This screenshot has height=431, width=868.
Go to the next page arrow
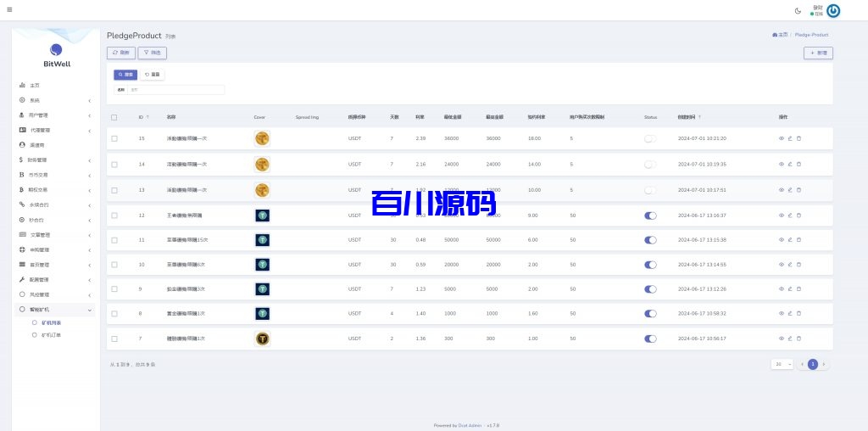click(824, 364)
